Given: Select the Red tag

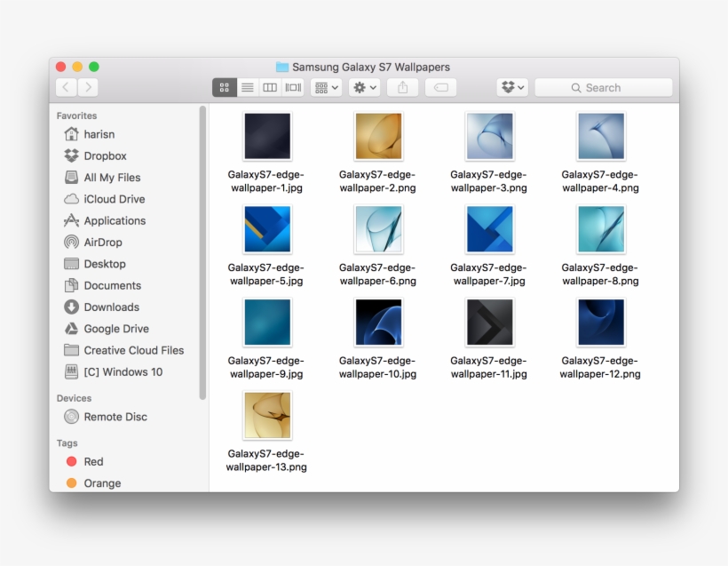Looking at the screenshot, I should 93,462.
